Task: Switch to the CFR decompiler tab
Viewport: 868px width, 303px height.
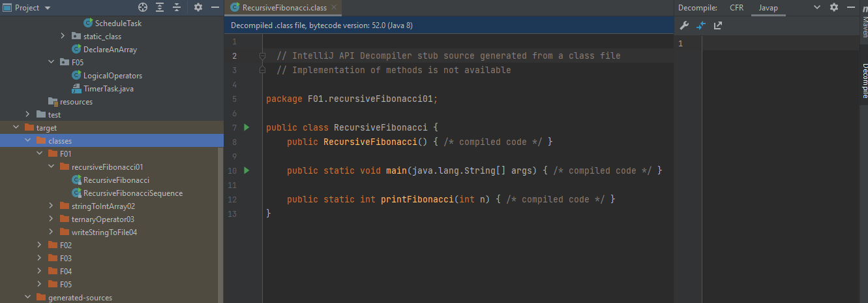Action: pos(736,8)
